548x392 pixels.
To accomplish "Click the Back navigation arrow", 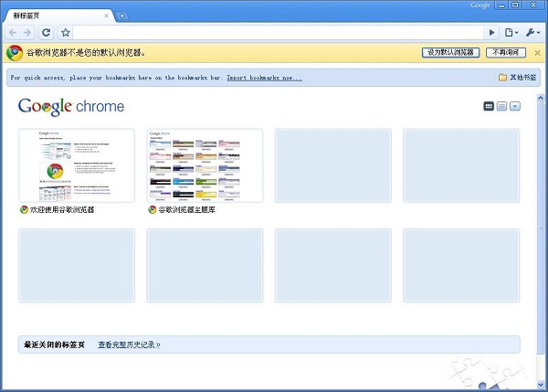I will pyautogui.click(x=13, y=33).
